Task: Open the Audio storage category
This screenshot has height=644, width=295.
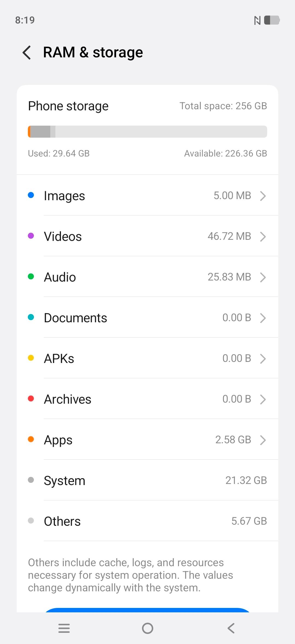Action: click(147, 277)
